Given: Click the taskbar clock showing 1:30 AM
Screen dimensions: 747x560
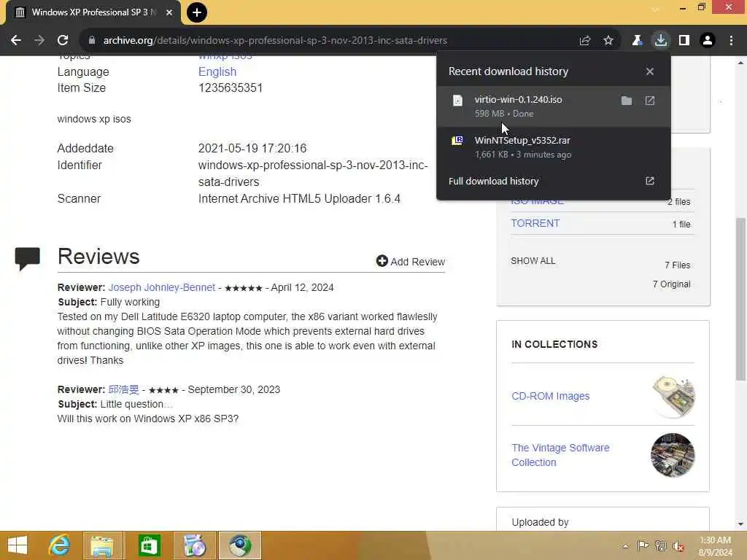Looking at the screenshot, I should pos(715,546).
